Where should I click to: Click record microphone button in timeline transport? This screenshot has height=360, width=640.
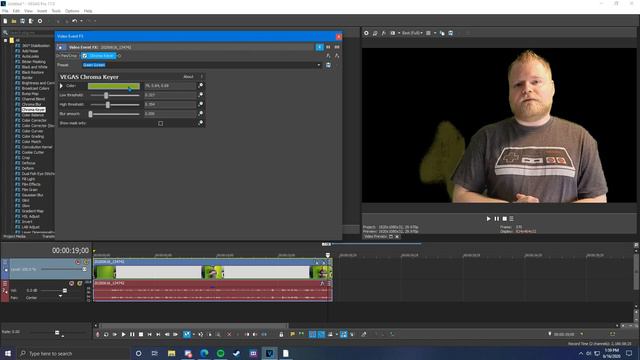(98, 334)
